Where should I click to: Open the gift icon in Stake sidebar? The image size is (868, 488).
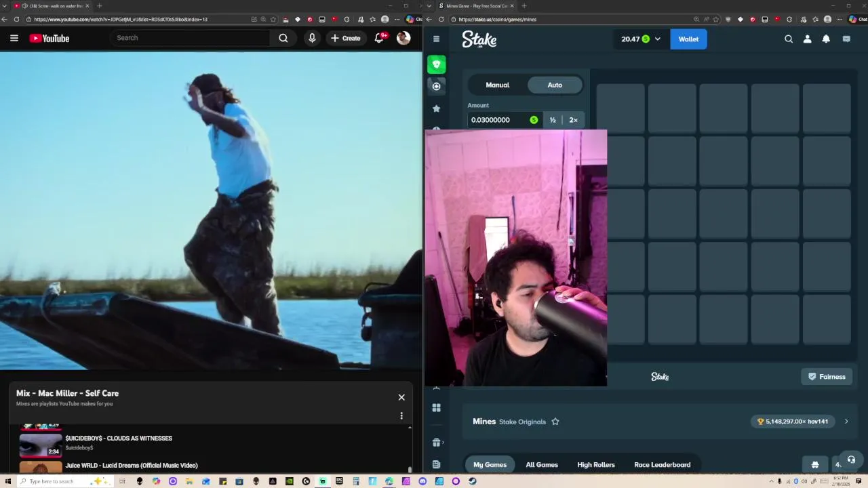pos(437,443)
